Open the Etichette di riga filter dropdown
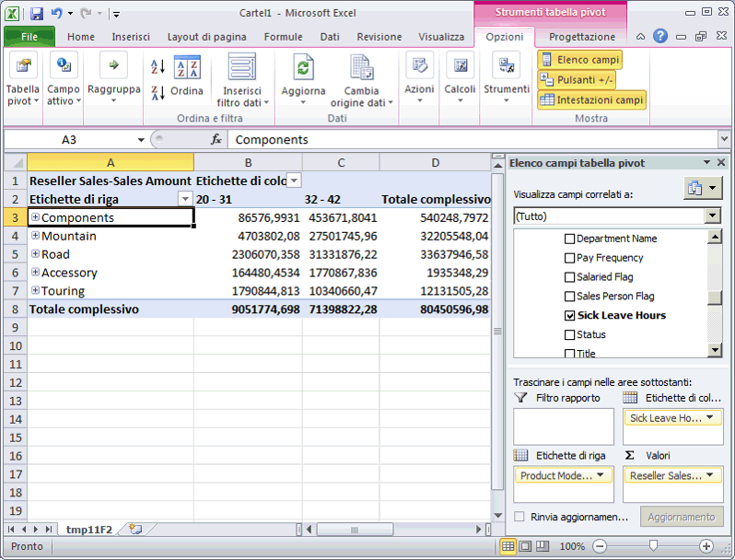This screenshot has width=735, height=560. click(x=185, y=199)
